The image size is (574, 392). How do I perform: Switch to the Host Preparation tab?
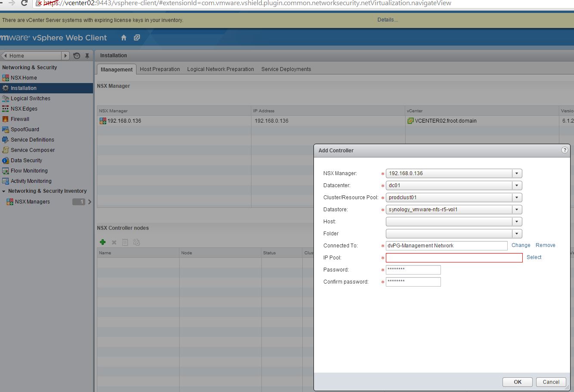(160, 69)
